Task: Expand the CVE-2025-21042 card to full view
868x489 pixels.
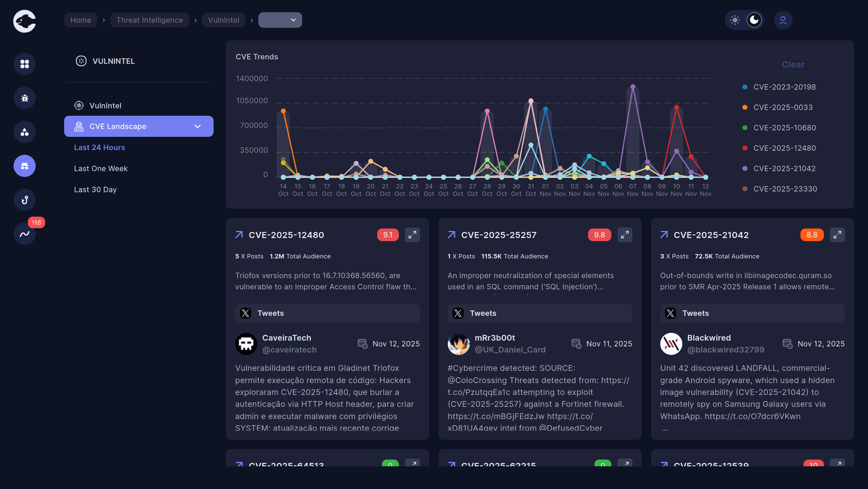Action: tap(837, 235)
